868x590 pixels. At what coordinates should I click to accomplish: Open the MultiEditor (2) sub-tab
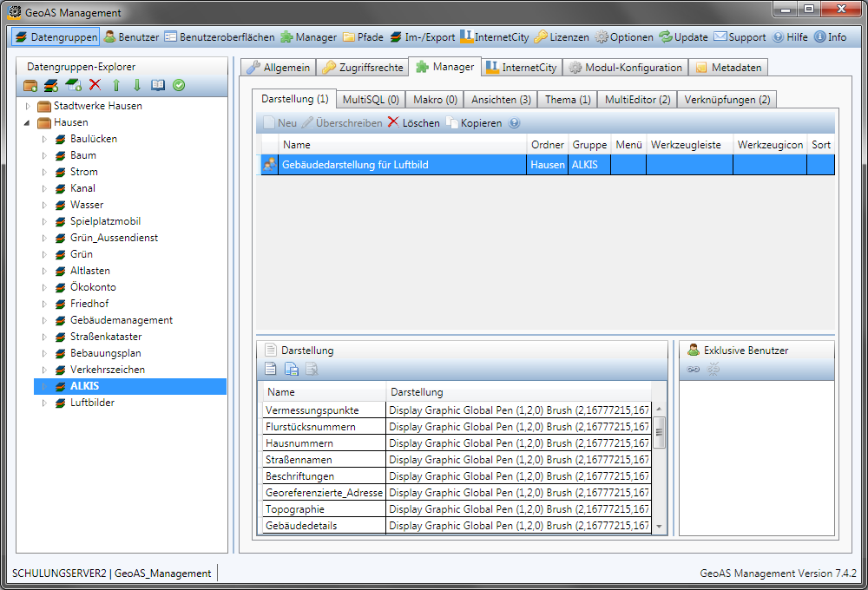click(x=637, y=100)
